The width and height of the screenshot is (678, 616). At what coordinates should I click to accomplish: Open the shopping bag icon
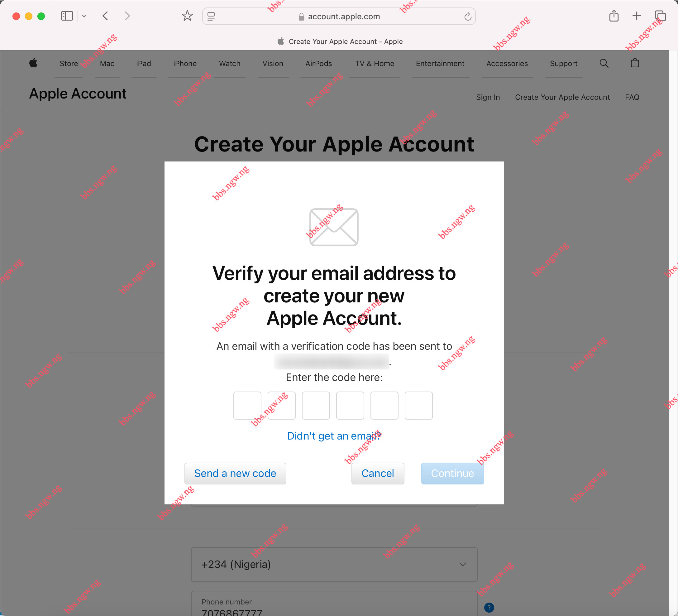635,63
